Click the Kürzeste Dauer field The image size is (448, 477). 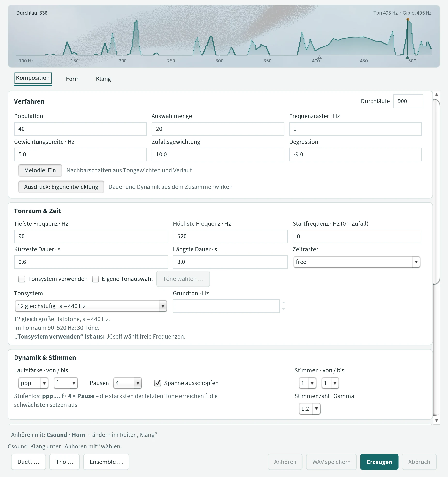coord(91,262)
